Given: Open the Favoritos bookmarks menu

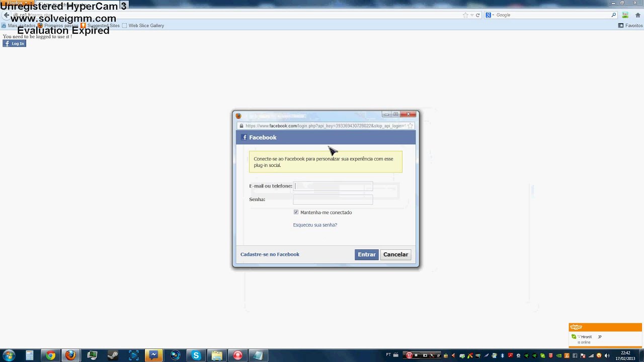Looking at the screenshot, I should pyautogui.click(x=630, y=26).
